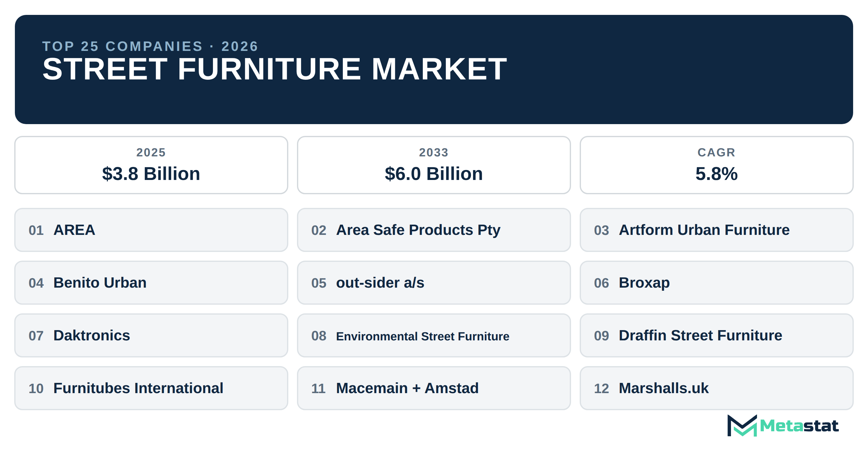This screenshot has width=868, height=453.
Task: Open Macemain + Amstad entry
Action: click(x=434, y=388)
